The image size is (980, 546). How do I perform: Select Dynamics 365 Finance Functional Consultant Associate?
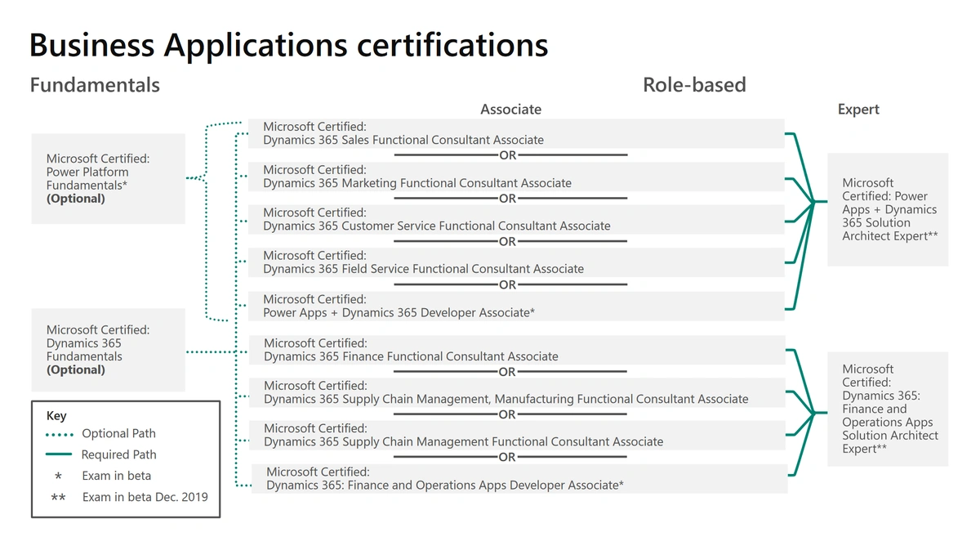(516, 350)
